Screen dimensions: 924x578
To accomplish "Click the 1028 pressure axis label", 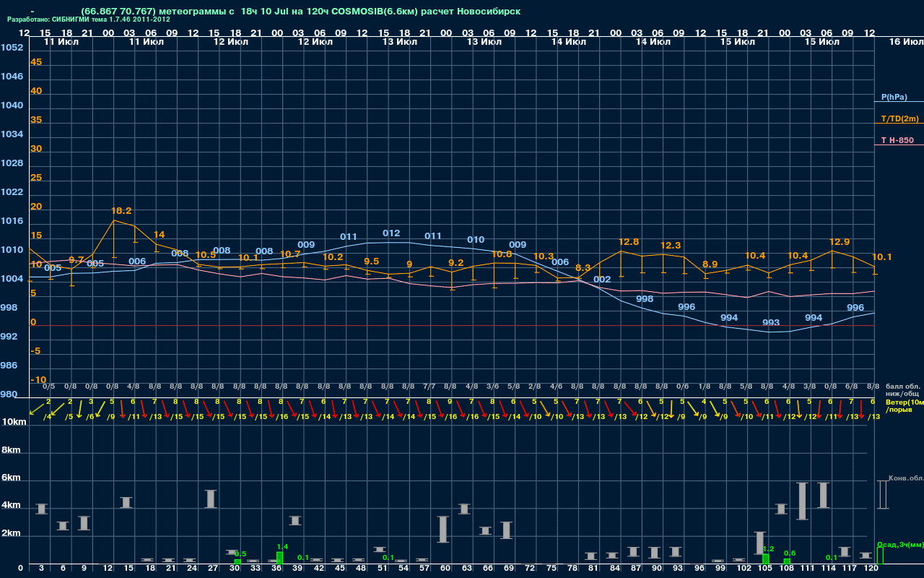I will point(12,163).
